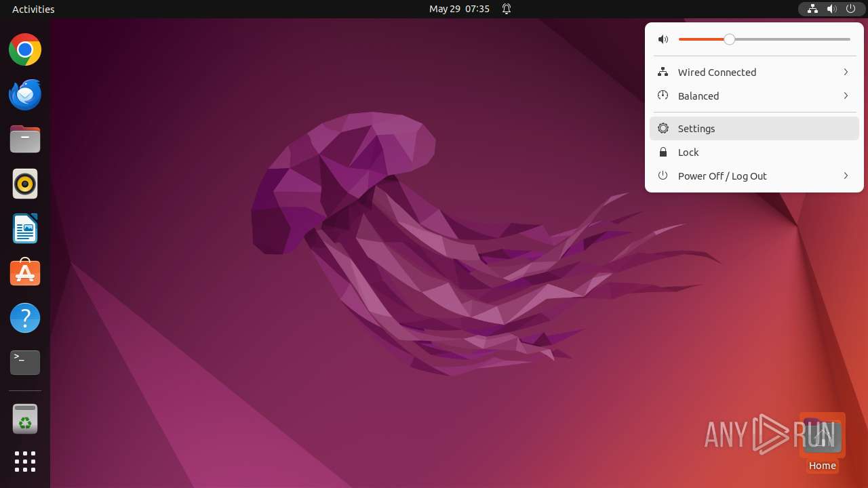Launch Rhythmbox music player
The height and width of the screenshot is (488, 868).
tap(25, 184)
